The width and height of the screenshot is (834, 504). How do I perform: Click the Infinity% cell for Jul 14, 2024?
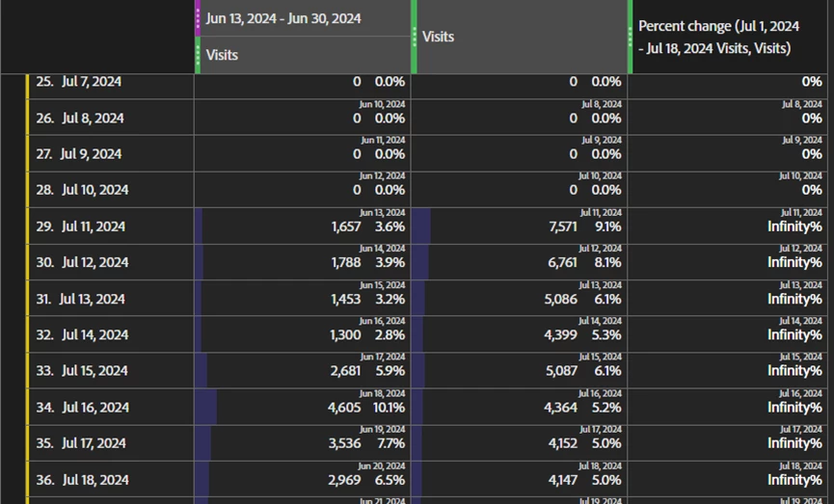(728, 334)
